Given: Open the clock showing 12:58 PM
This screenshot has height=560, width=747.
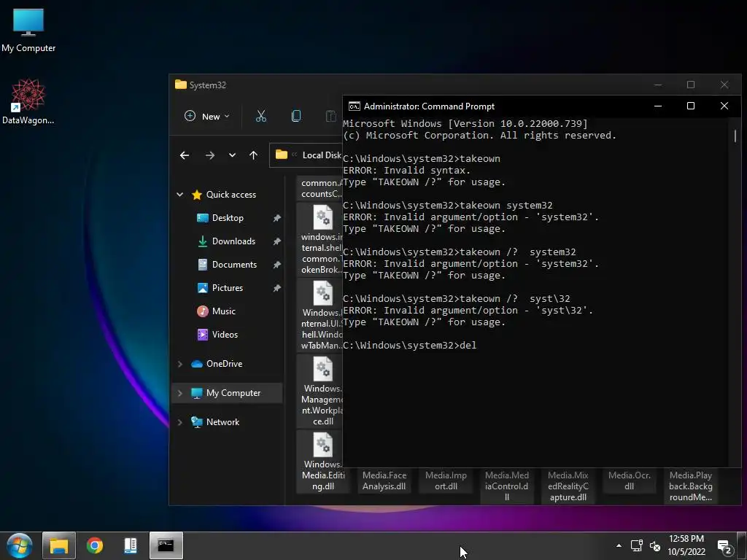Looking at the screenshot, I should click(686, 545).
